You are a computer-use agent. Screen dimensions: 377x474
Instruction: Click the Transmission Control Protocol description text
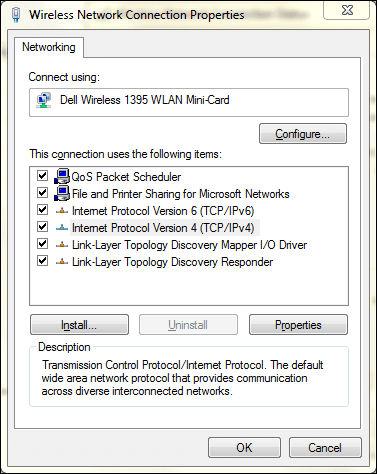click(182, 378)
